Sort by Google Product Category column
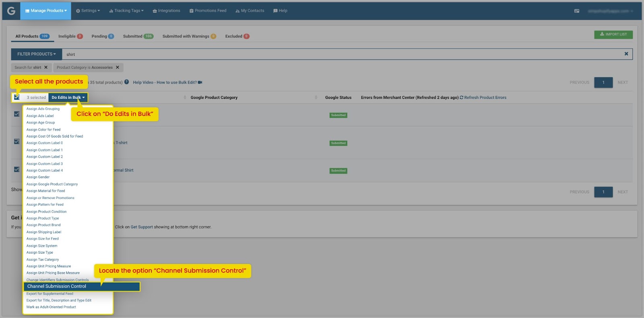Screen dimensions: 644x318 (x=214, y=98)
